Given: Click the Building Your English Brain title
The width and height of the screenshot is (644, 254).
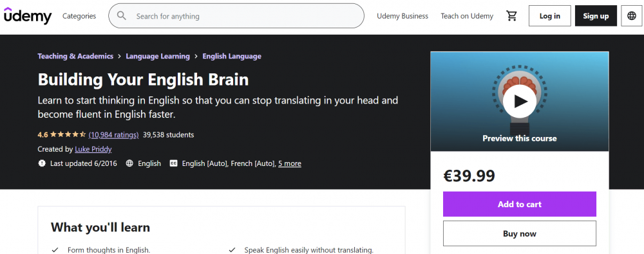Looking at the screenshot, I should point(144,80).
